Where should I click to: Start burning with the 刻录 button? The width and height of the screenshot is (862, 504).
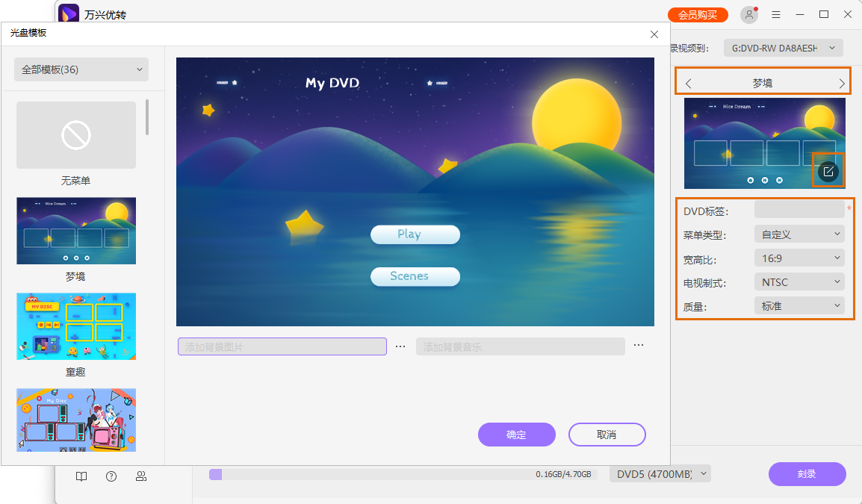coord(807,474)
